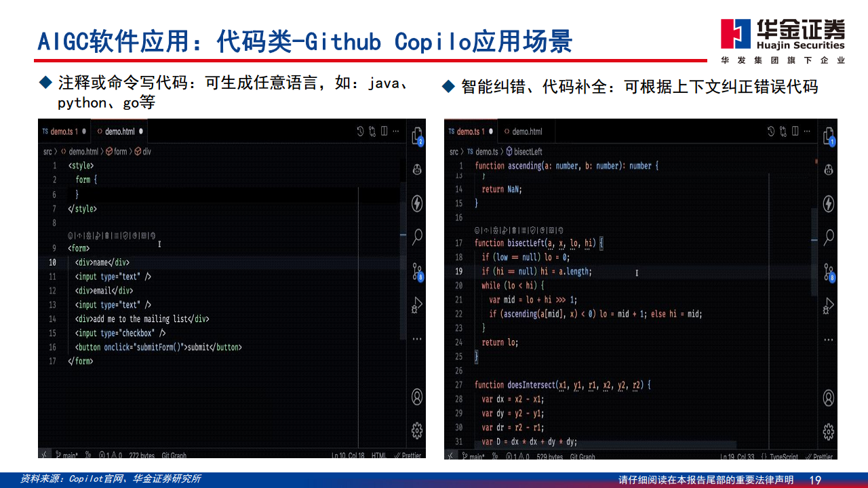Click lightning bolt icon in demo.html window
Screen dimensions: 868x488
click(417, 203)
